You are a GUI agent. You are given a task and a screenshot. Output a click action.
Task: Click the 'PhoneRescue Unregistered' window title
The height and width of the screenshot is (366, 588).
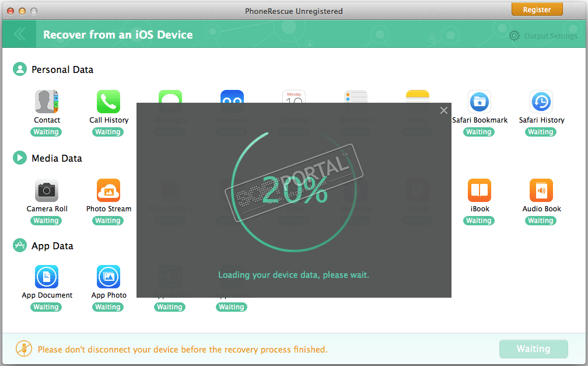tap(293, 11)
